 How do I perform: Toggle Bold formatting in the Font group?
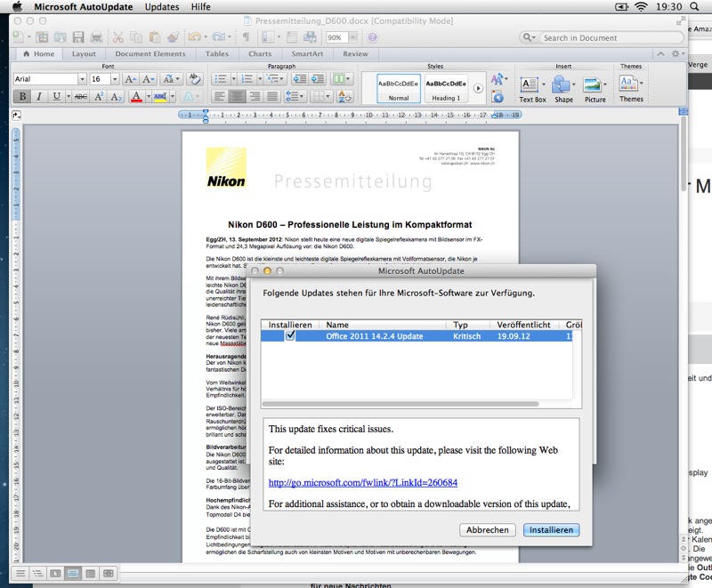(x=23, y=97)
